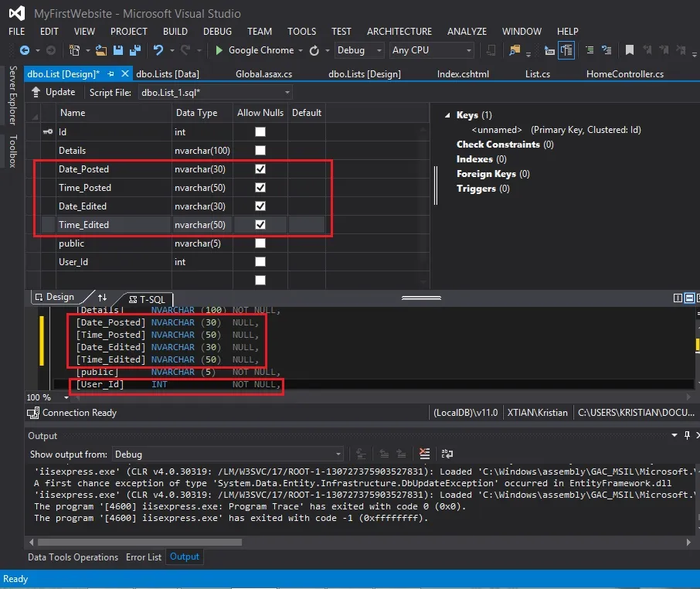The width and height of the screenshot is (700, 589).
Task: Click the Clear All output icon
Action: [424, 454]
